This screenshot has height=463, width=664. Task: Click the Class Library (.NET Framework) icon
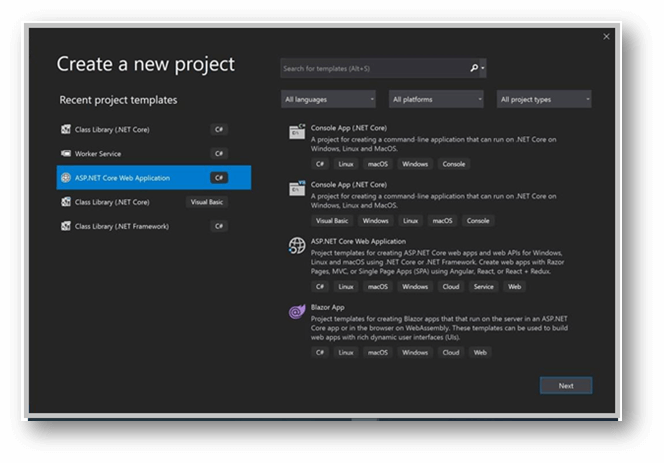pos(66,226)
